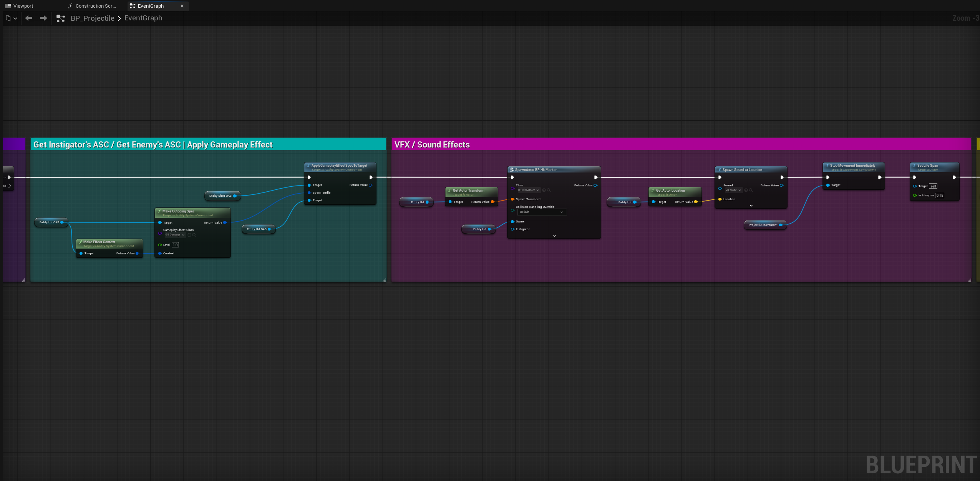Viewport: 980px width, 481px height.
Task: Select EventGraph in the breadcrumb
Action: point(143,18)
